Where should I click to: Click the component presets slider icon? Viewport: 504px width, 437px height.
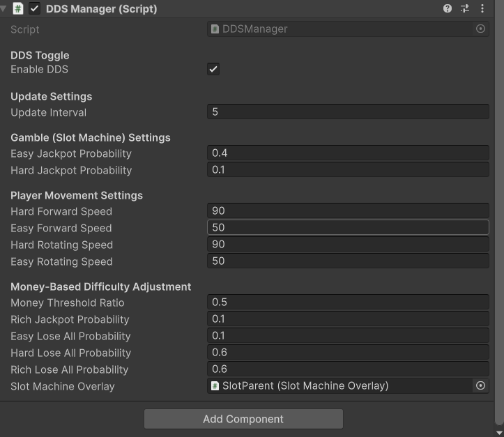click(465, 9)
